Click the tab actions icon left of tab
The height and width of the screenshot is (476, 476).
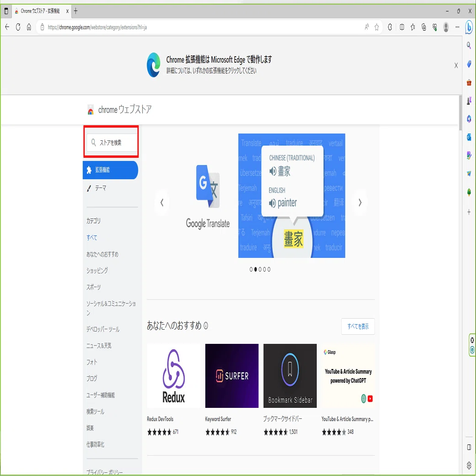6,11
